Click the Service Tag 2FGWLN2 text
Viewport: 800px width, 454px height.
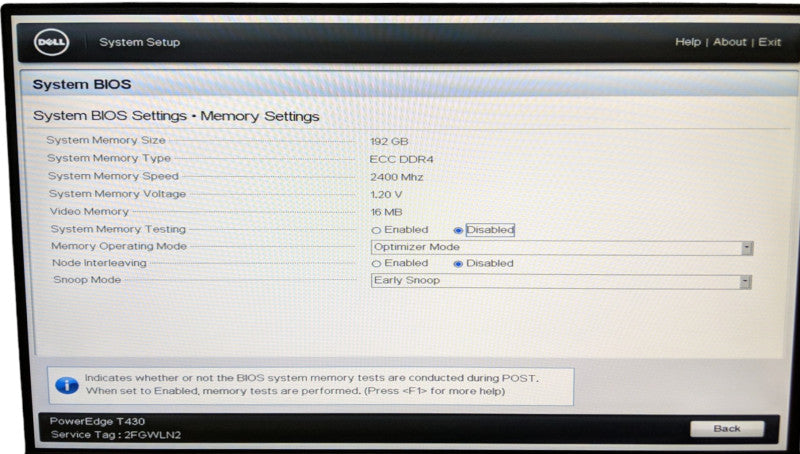click(116, 435)
